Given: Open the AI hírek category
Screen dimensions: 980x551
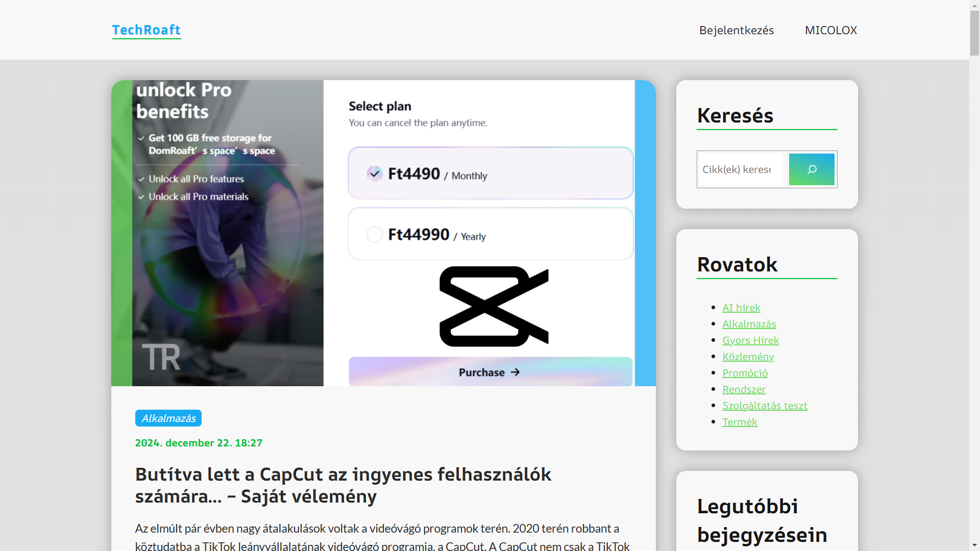Looking at the screenshot, I should (741, 308).
